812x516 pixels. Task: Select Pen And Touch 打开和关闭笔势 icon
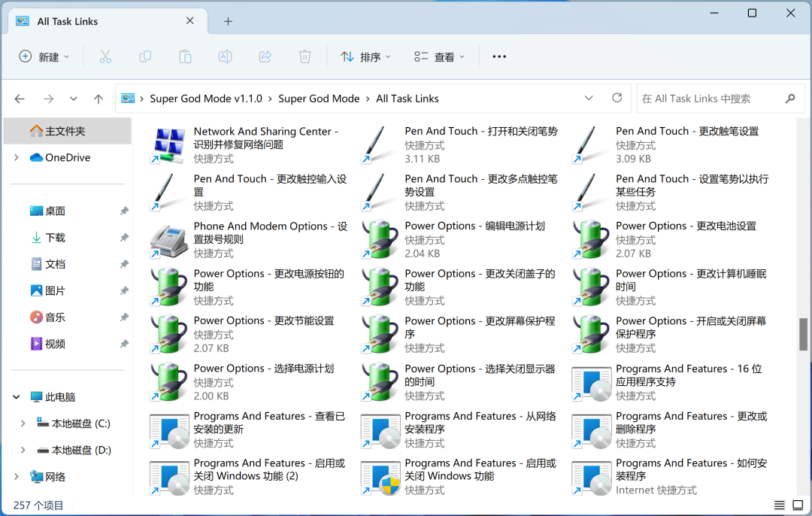point(379,145)
